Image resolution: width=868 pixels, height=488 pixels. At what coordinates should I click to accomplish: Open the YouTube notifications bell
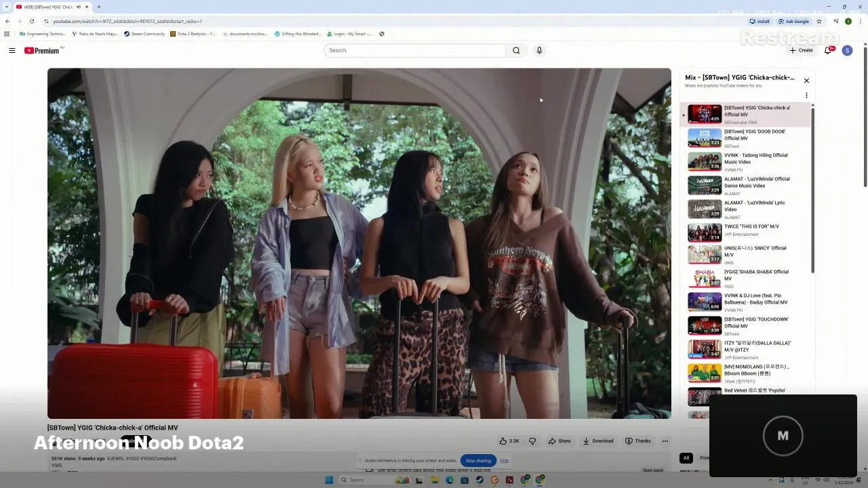tap(829, 50)
